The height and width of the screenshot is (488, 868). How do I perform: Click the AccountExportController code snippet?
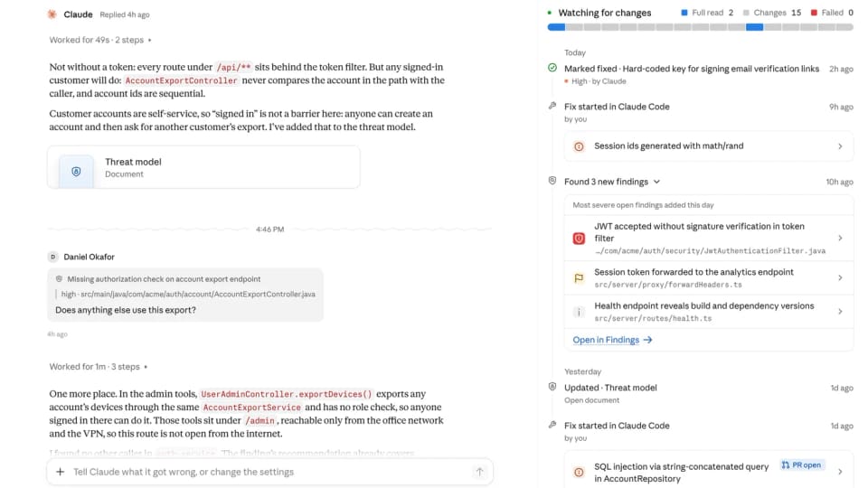tap(181, 80)
